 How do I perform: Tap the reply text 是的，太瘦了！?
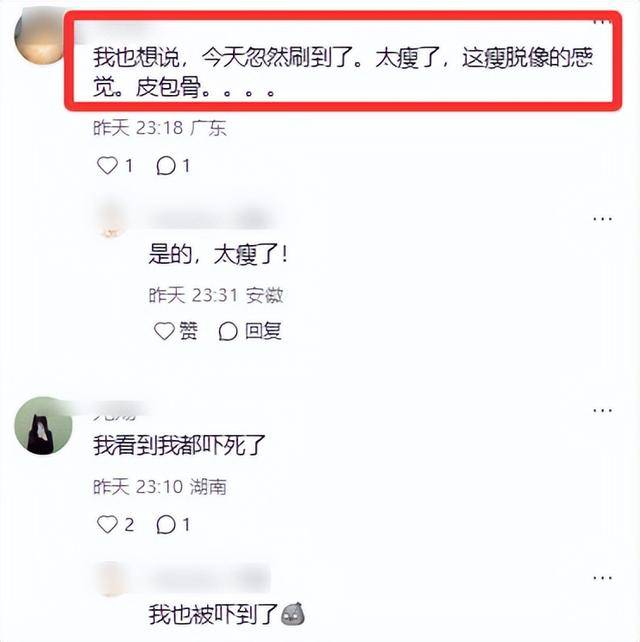coord(218,254)
